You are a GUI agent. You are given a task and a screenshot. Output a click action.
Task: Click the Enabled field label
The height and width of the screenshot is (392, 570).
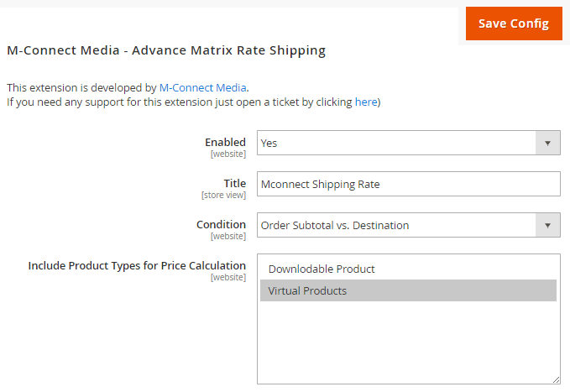click(225, 143)
